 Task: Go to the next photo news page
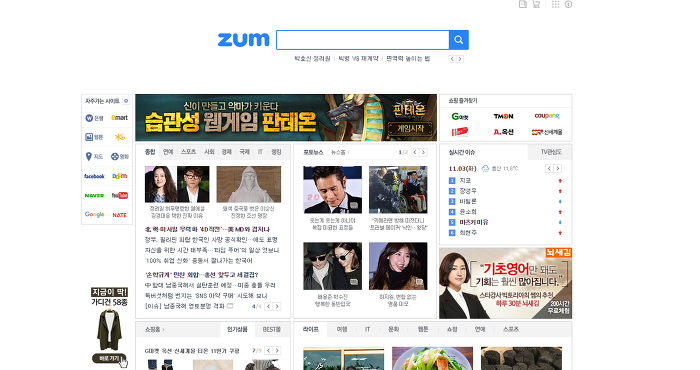pos(423,152)
